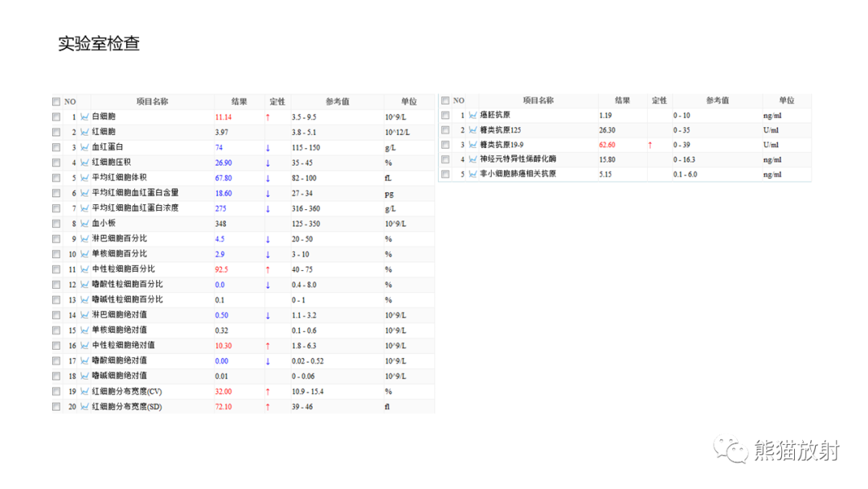Open trend chart icon for 非小细胞肺癌相关抗原
Viewport: 868px width, 489px height.
pos(473,174)
